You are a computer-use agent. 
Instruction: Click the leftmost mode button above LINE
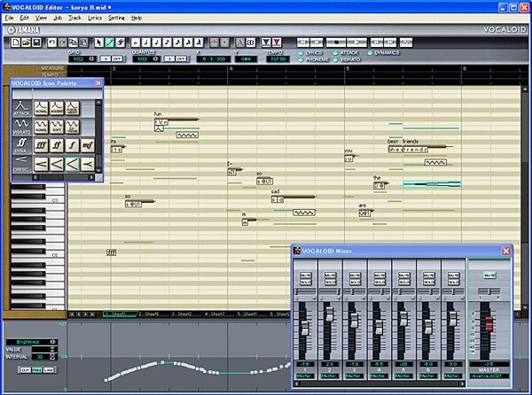coord(26,370)
